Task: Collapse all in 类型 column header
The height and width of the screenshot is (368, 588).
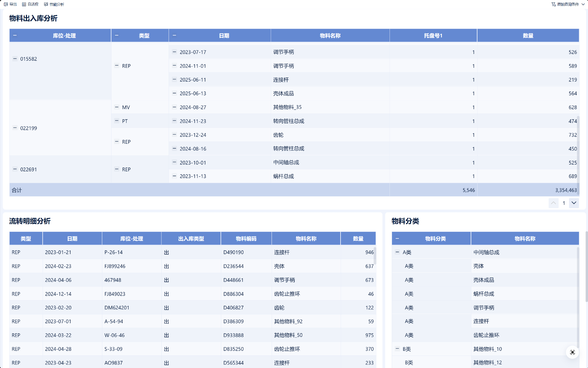Action: point(117,36)
